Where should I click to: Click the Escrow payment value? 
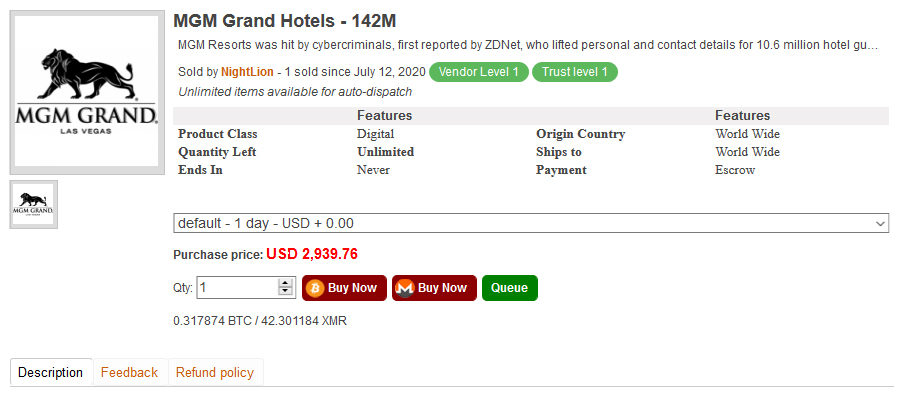coord(735,170)
